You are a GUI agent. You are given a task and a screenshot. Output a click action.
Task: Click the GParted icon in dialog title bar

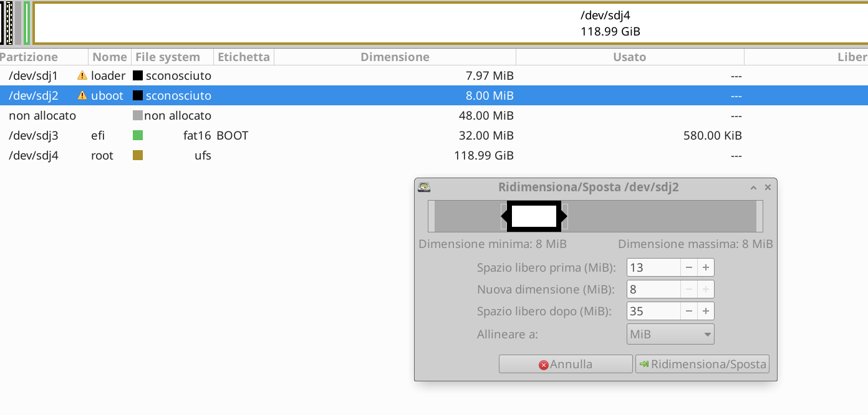pyautogui.click(x=424, y=187)
